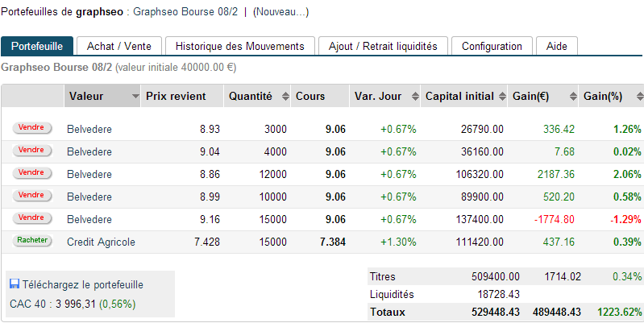
Task: Sell the Belvedere position of 12000 shares
Action: click(x=31, y=172)
